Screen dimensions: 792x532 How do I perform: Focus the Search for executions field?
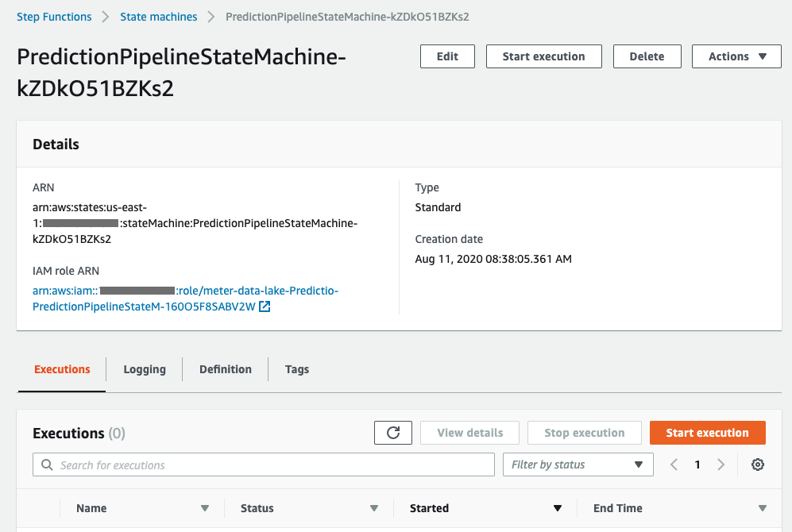264,465
